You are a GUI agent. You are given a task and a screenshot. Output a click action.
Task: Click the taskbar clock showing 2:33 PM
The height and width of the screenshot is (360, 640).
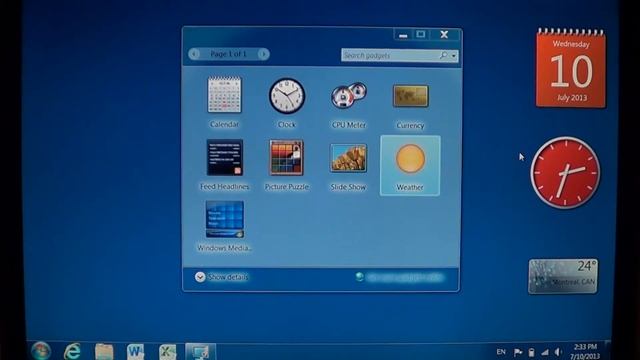(x=585, y=351)
